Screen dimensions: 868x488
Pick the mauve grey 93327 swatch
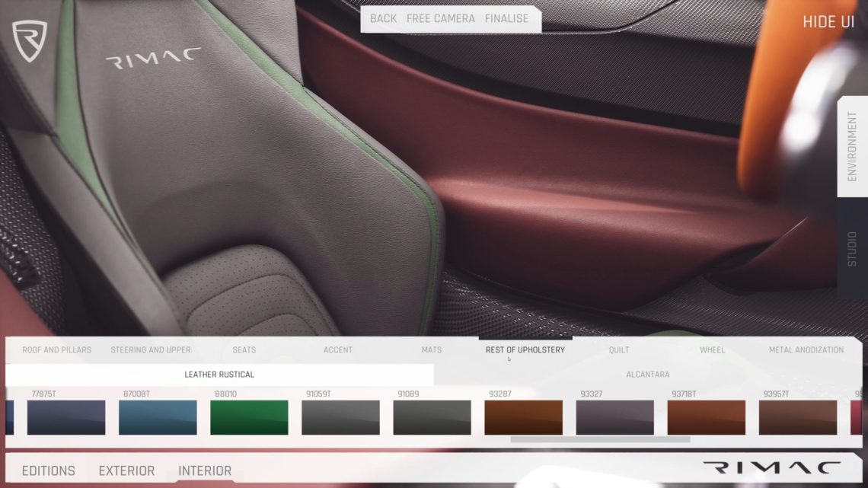coord(615,417)
